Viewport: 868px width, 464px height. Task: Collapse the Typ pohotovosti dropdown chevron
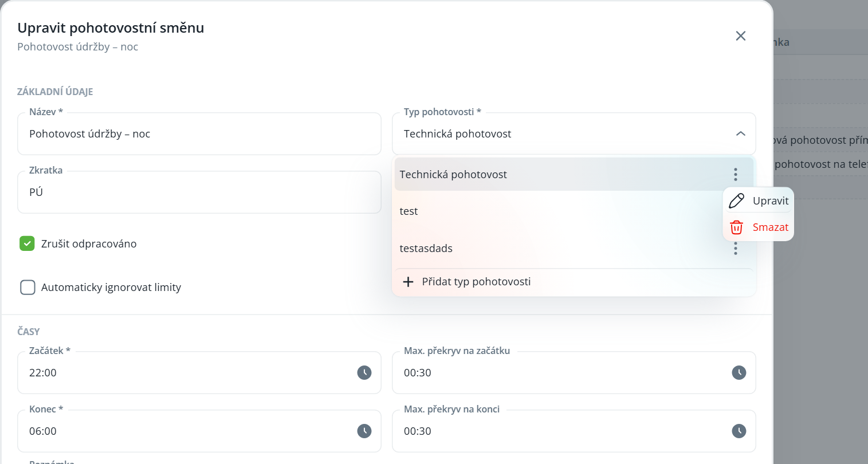(x=741, y=133)
